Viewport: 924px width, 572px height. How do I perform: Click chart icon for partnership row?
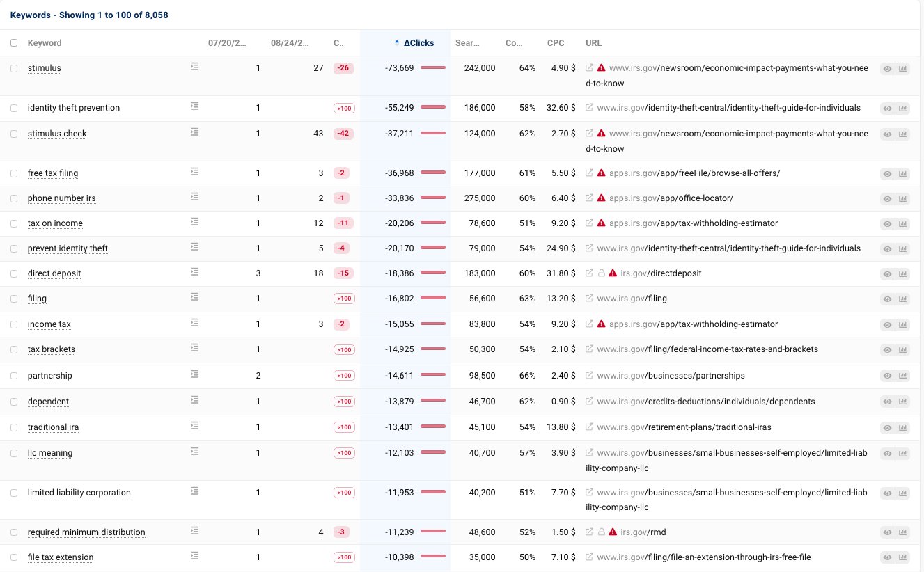pos(903,376)
